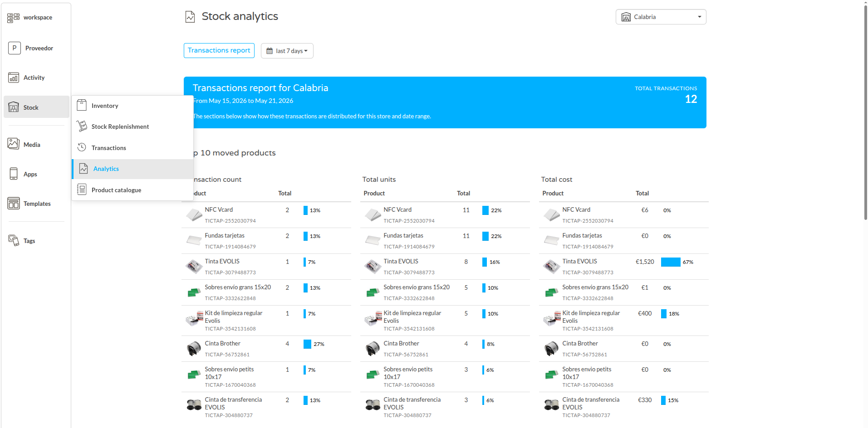Expand the last 7 days date range
Image resolution: width=868 pixels, height=428 pixels.
pyautogui.click(x=287, y=51)
